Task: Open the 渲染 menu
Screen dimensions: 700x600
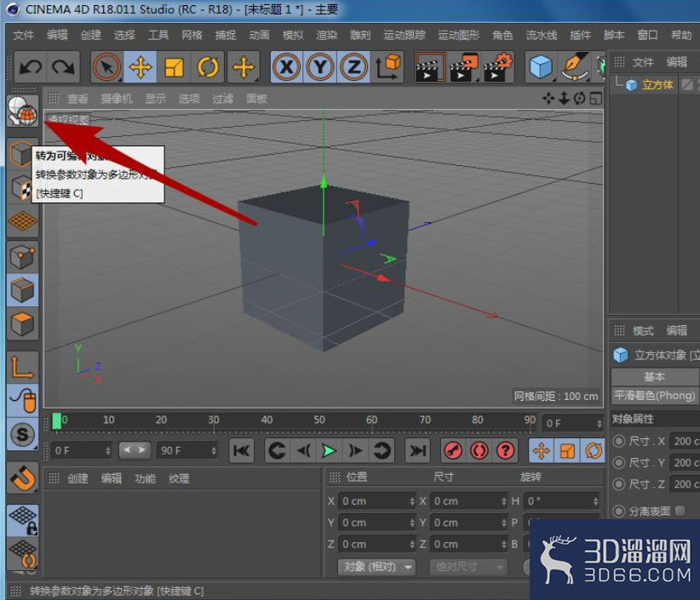Action: [x=327, y=35]
